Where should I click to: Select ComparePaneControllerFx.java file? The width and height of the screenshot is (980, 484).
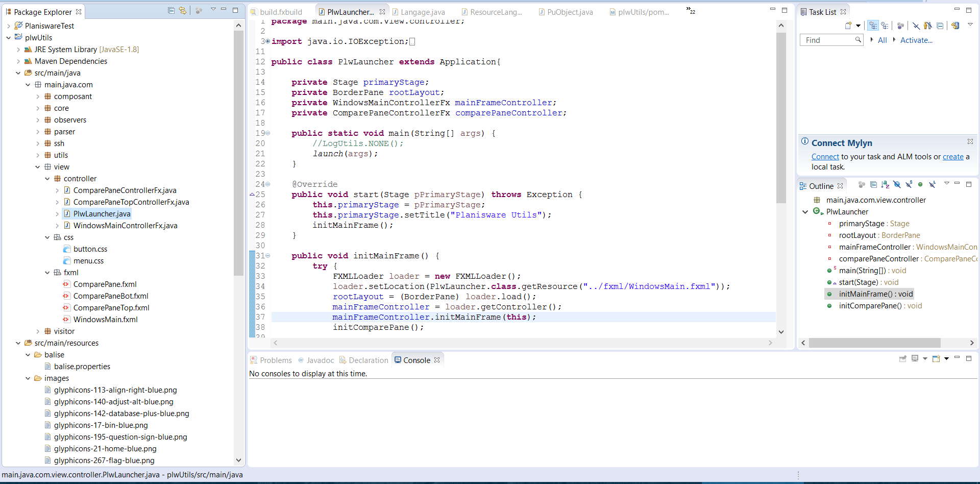point(125,190)
